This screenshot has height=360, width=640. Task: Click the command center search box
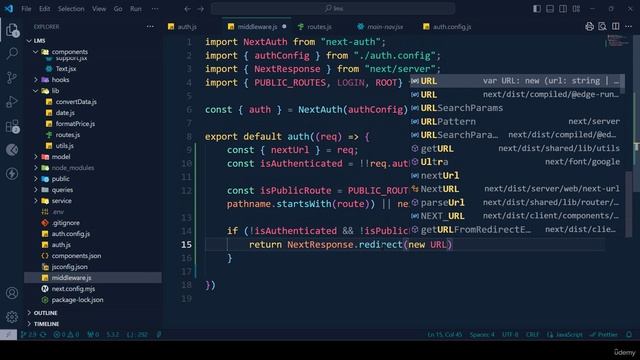333,9
